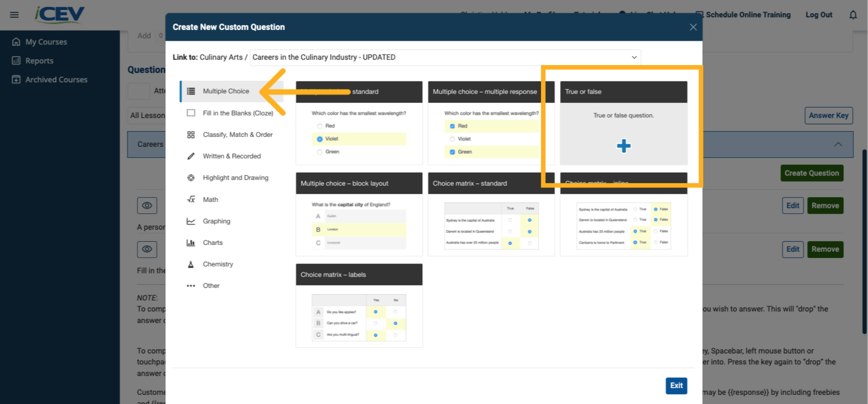Screen dimensions: 868x404
Task: Click the Fill in the Blanks icon
Action: (191, 113)
